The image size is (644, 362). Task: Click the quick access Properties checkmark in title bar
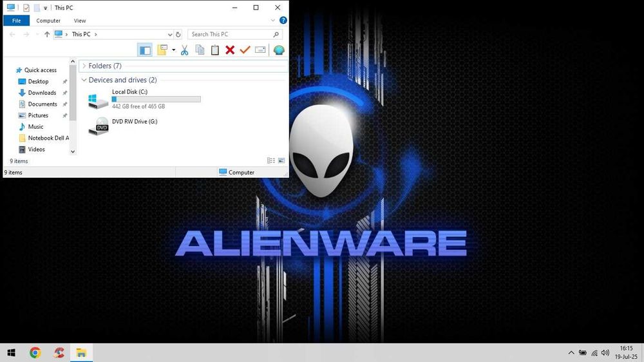point(26,8)
